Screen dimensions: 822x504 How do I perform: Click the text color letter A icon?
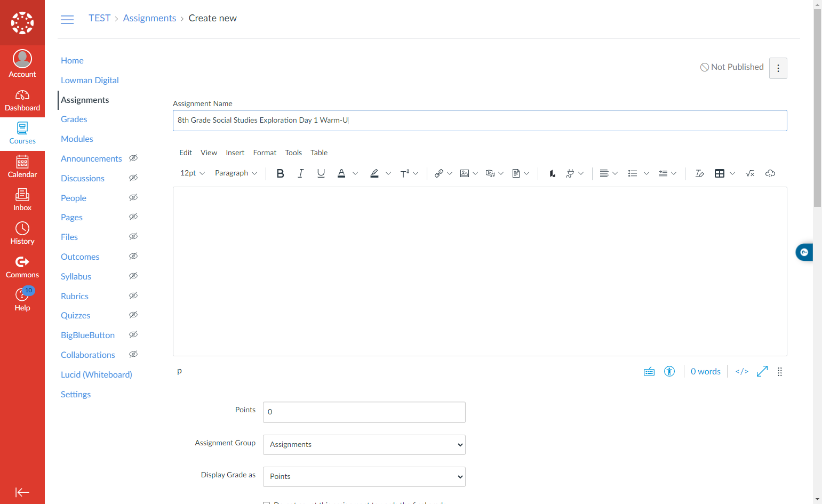point(341,173)
